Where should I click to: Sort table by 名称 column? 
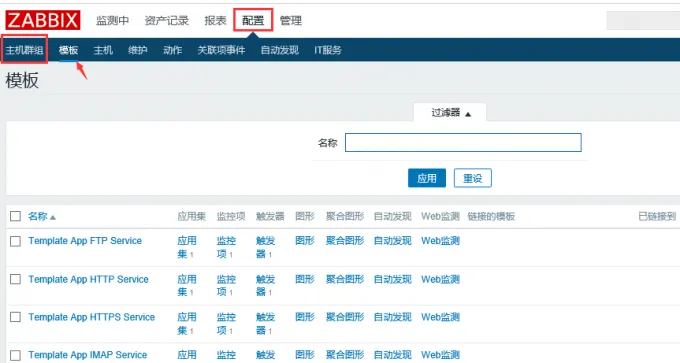pos(38,216)
